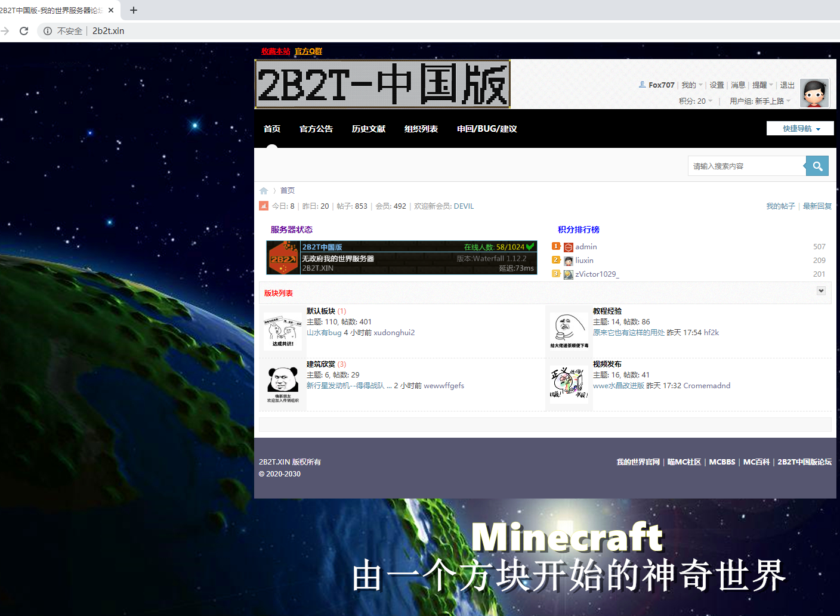Open poster wewwffgefs's profile
The height and width of the screenshot is (616, 840).
tap(444, 386)
